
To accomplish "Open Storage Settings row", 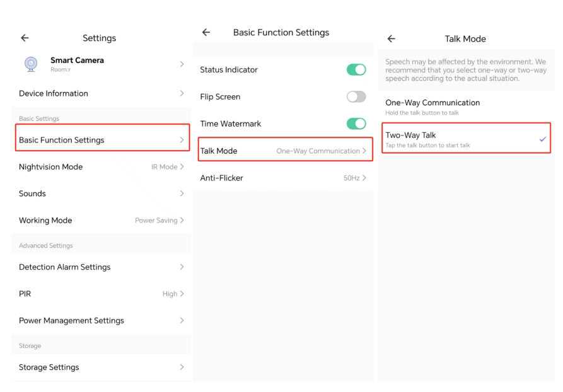I will 101,367.
